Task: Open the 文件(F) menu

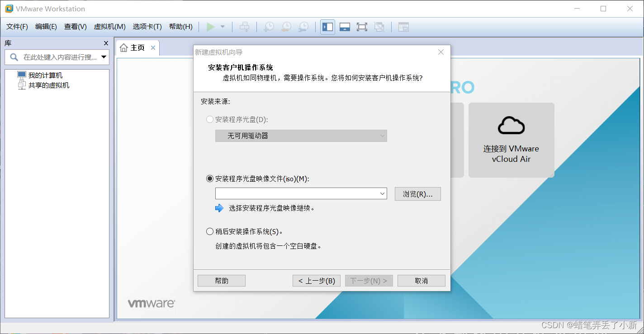Action: (x=17, y=27)
